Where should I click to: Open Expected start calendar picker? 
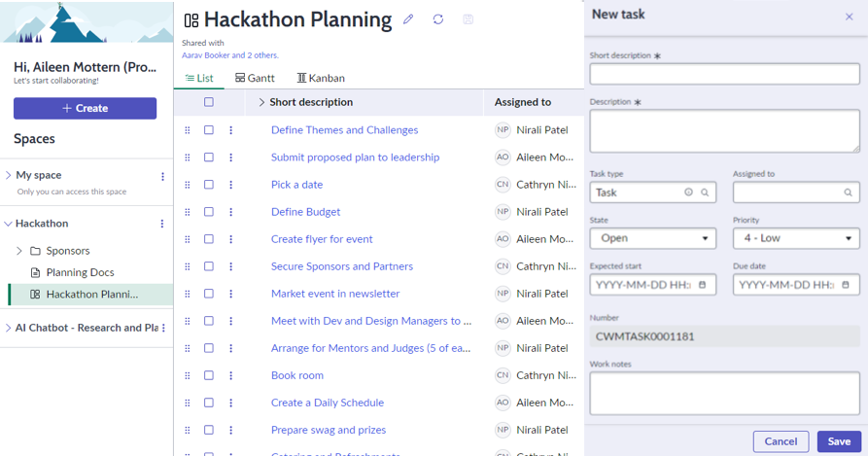(703, 285)
